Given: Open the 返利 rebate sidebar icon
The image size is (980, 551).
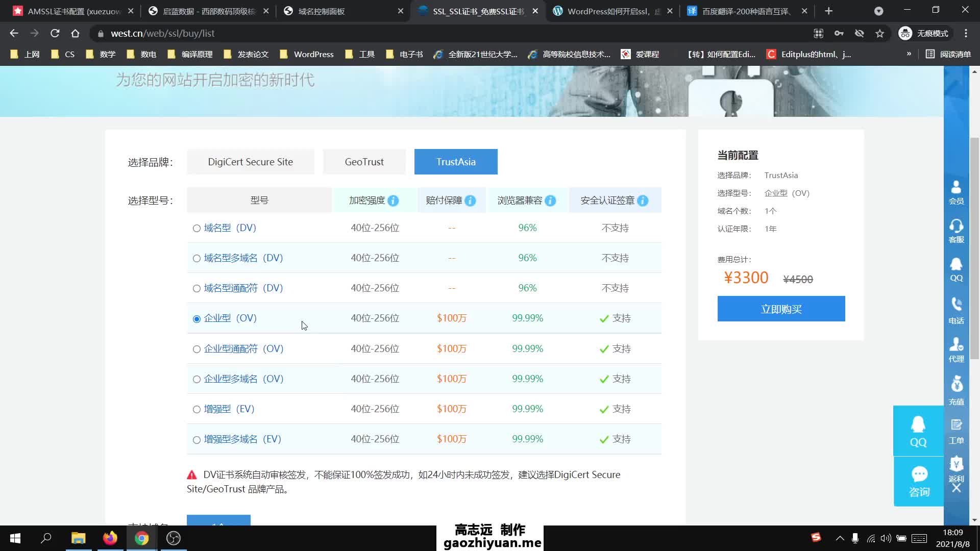Looking at the screenshot, I should (x=956, y=469).
